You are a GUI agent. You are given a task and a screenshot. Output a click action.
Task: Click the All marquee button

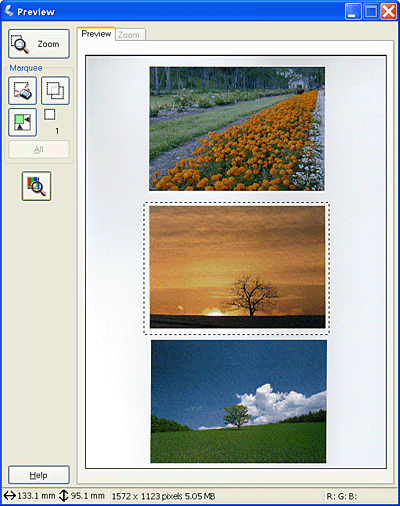pos(39,149)
